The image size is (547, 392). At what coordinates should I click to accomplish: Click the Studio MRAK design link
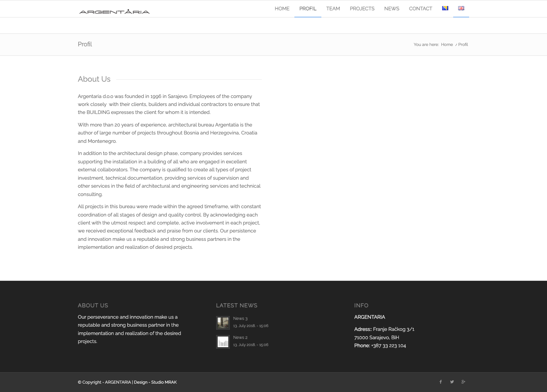(164, 382)
